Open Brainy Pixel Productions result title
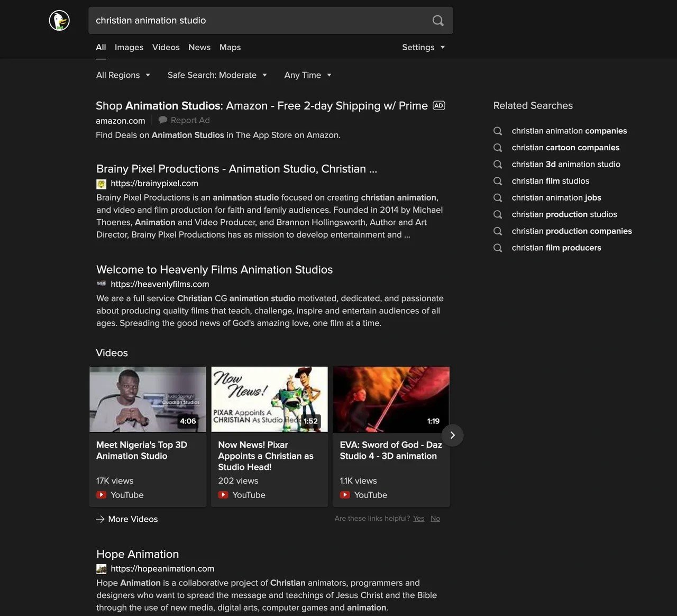Viewport: 677px width, 616px height. (x=236, y=169)
